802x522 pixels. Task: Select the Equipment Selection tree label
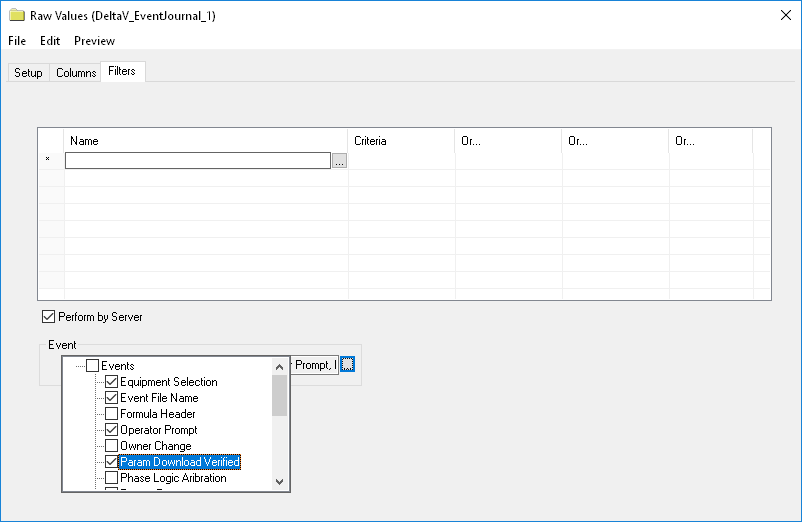click(169, 382)
